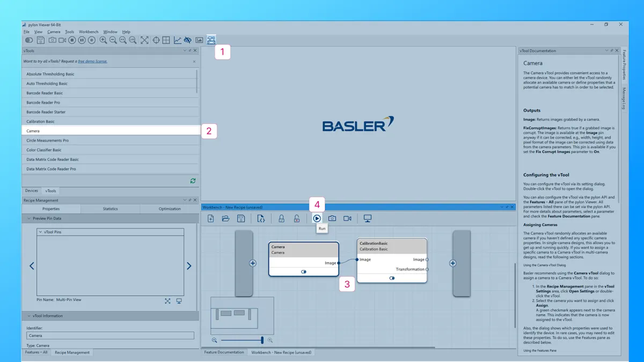This screenshot has width=644, height=362.
Task: Click the crossed-out eye icon in toolbar
Action: 187,40
